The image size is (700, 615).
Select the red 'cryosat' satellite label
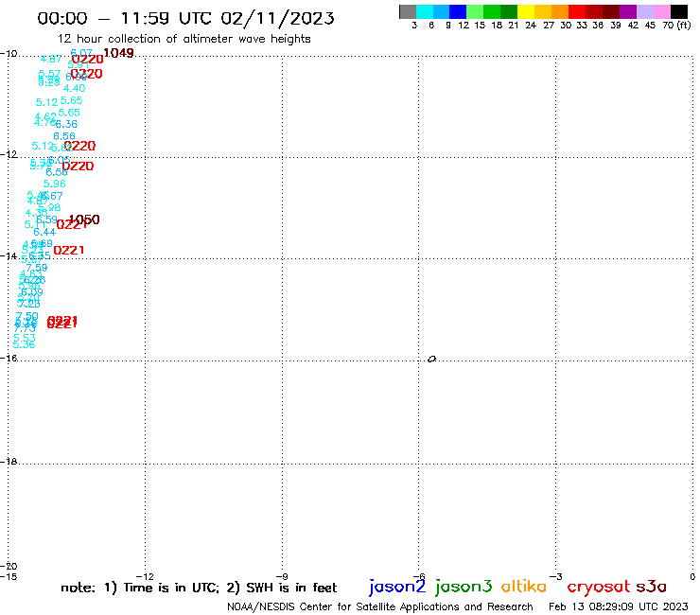[x=599, y=587]
